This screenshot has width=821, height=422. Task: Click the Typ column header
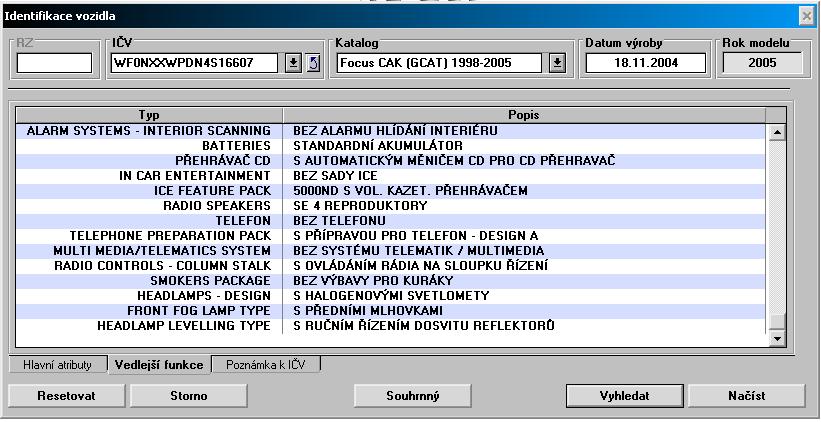(149, 115)
